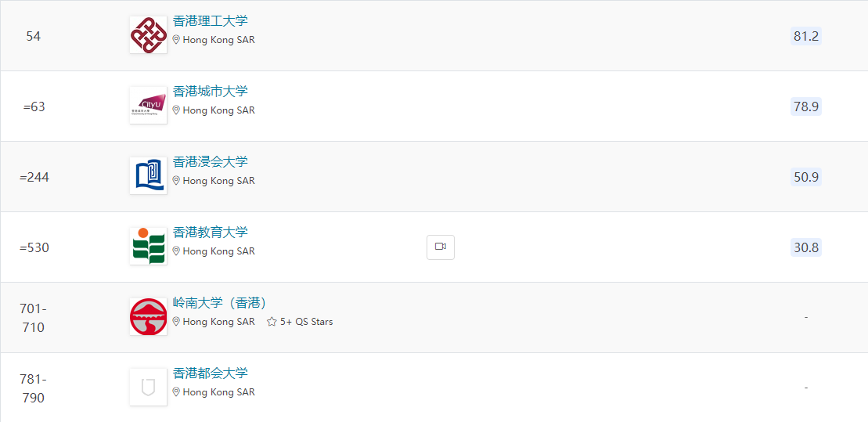Click the 50.9 score badge
Viewport: 868px width, 422px height.
click(x=806, y=177)
